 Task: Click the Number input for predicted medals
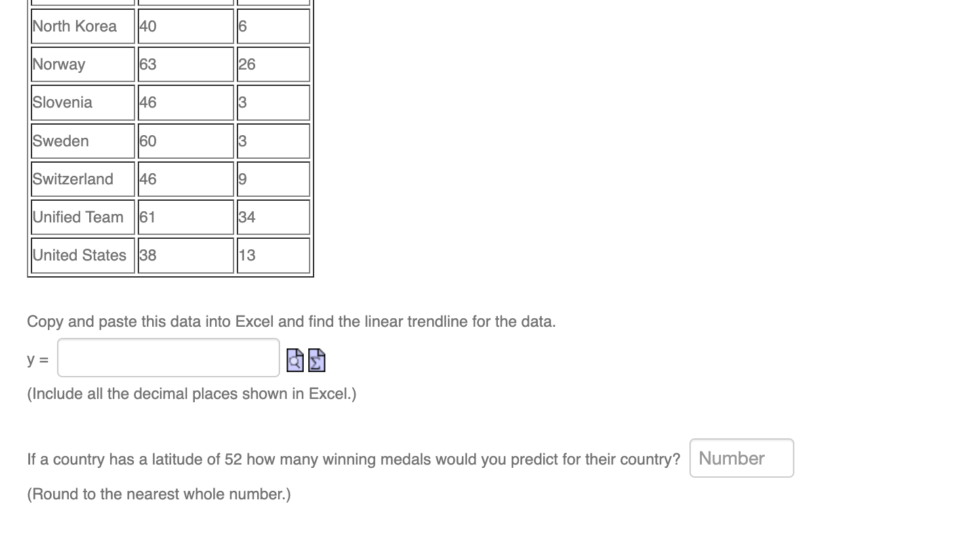(x=741, y=458)
